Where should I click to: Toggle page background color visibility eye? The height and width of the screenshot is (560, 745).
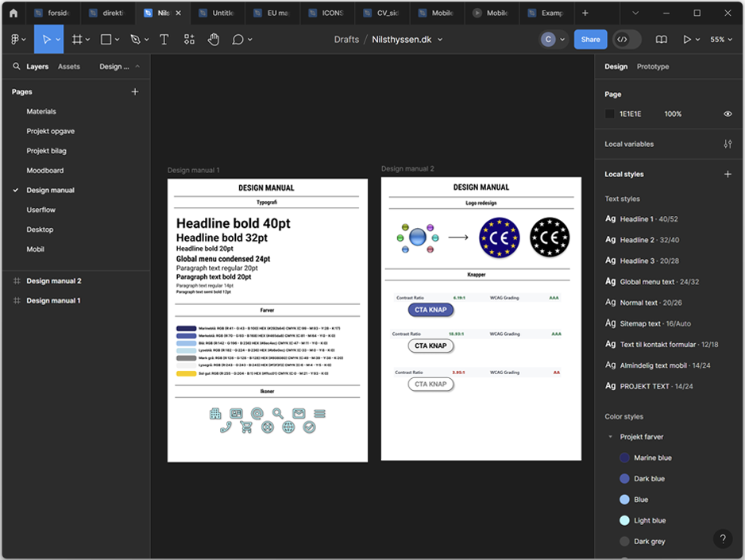pyautogui.click(x=728, y=114)
